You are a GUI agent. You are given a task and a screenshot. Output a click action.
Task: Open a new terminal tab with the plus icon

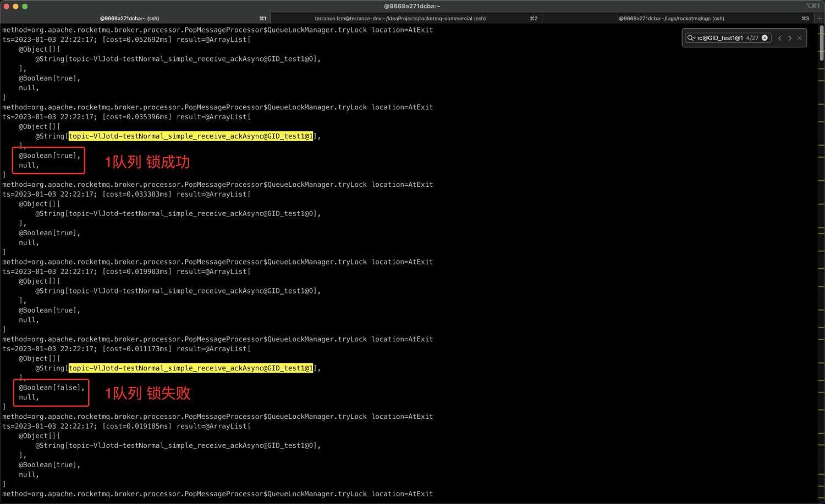[x=820, y=18]
